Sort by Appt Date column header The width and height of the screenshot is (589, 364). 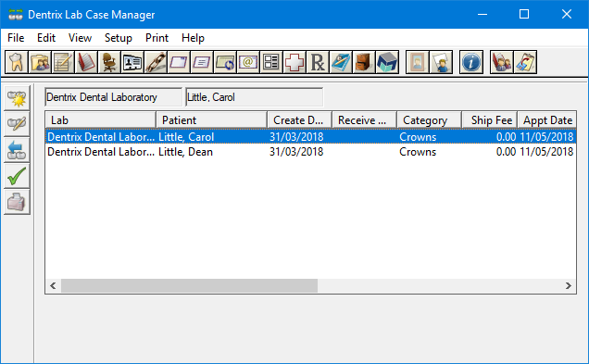point(546,120)
